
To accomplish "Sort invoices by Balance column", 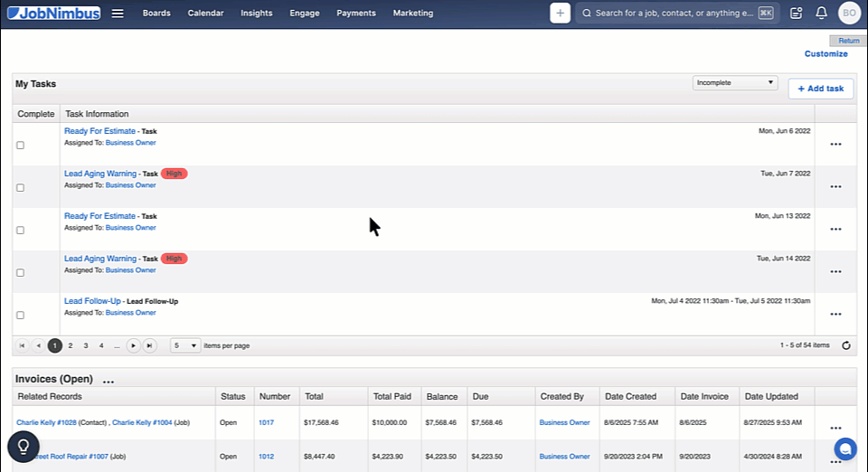I will coord(442,397).
